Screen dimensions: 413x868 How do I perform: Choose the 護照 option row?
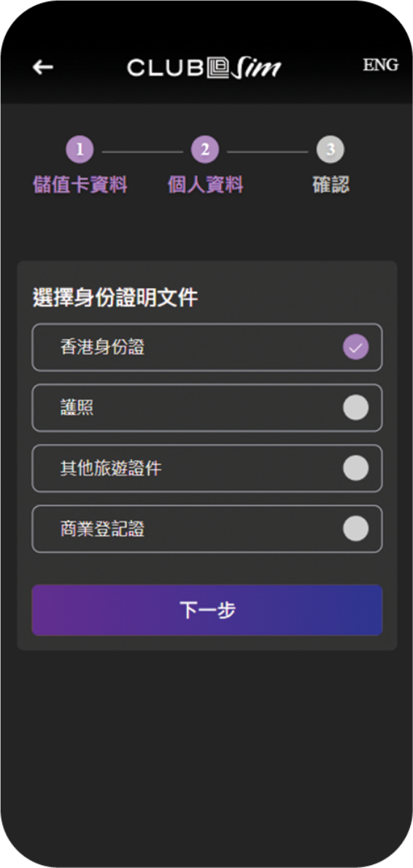click(x=207, y=408)
